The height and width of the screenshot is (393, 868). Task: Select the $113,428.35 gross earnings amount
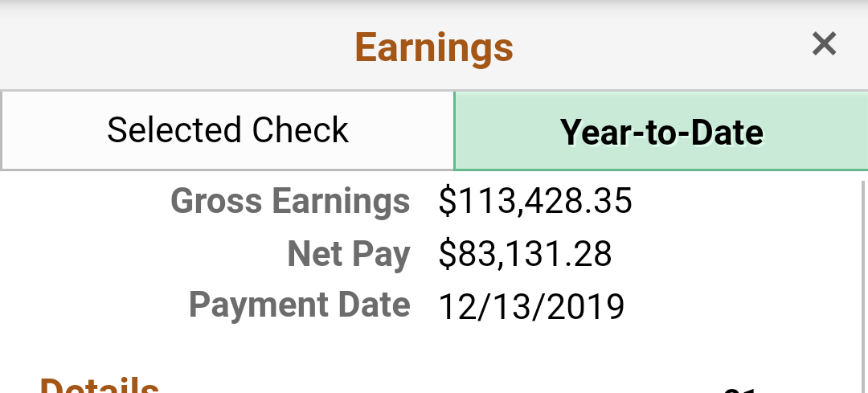pos(535,202)
